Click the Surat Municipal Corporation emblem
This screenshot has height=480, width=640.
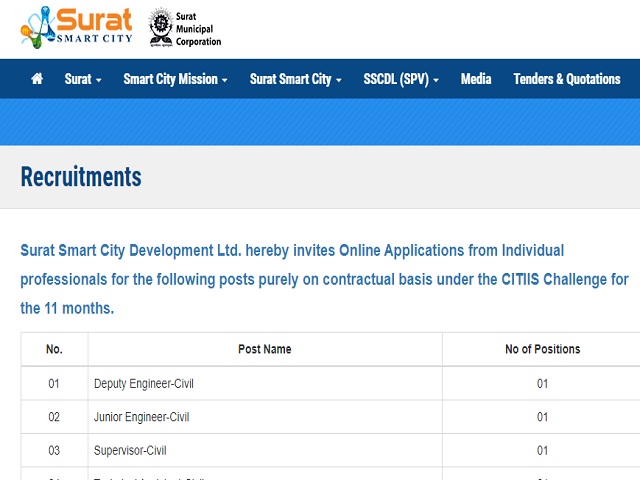point(161,28)
